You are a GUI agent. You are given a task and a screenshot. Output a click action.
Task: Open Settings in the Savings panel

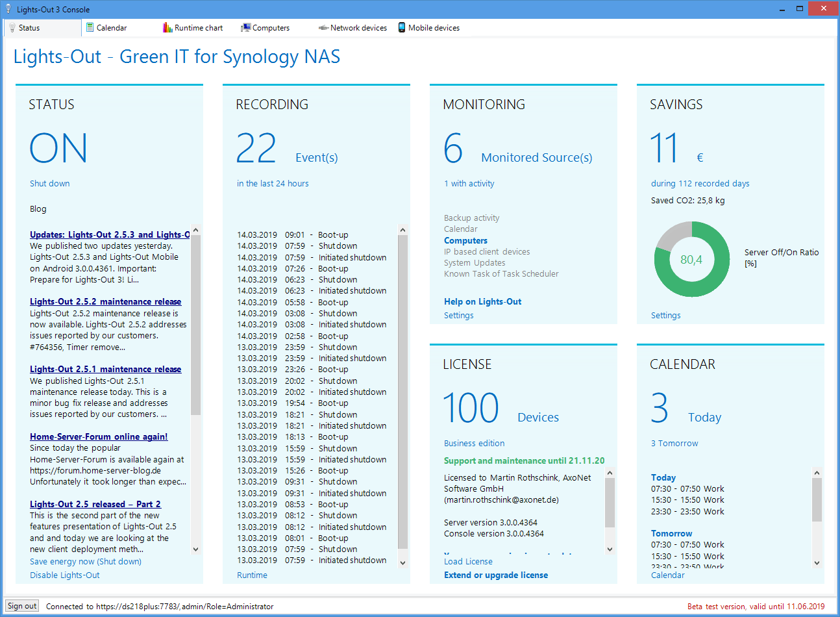click(x=665, y=315)
